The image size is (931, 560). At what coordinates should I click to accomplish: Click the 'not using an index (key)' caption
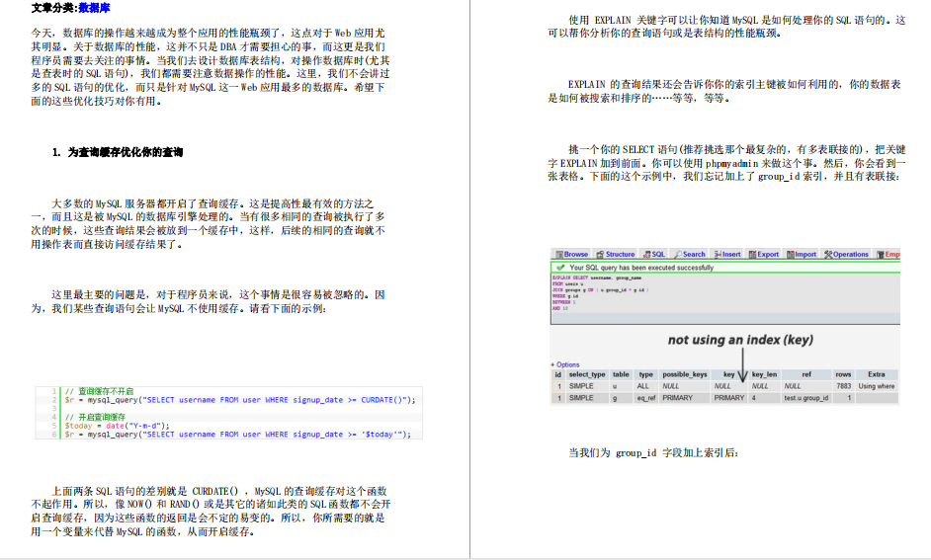(740, 340)
